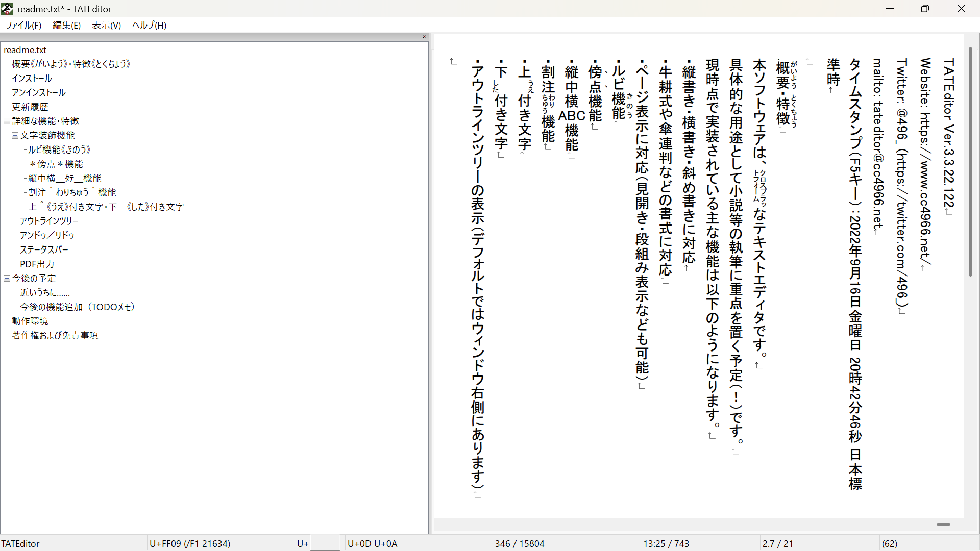Select 今後の機能追加（TODOメモ） outline item
980x551 pixels.
click(x=78, y=307)
